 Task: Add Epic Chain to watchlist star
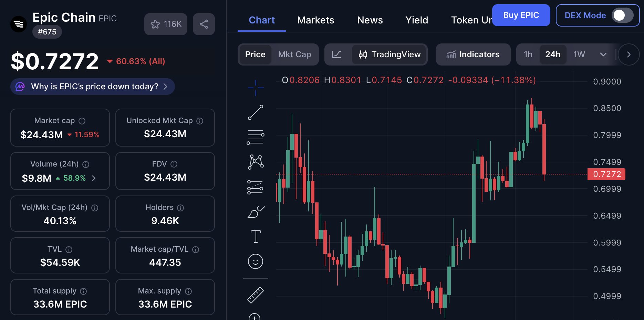pos(166,24)
